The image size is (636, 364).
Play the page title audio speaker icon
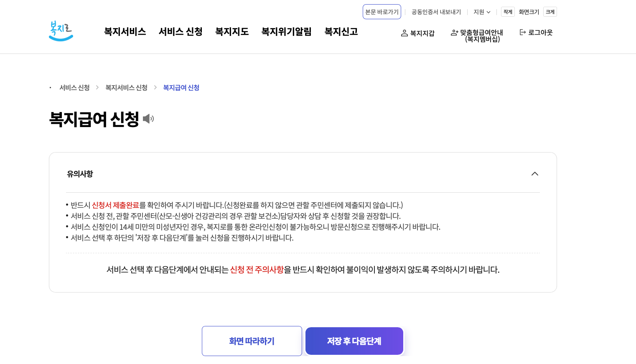click(148, 119)
